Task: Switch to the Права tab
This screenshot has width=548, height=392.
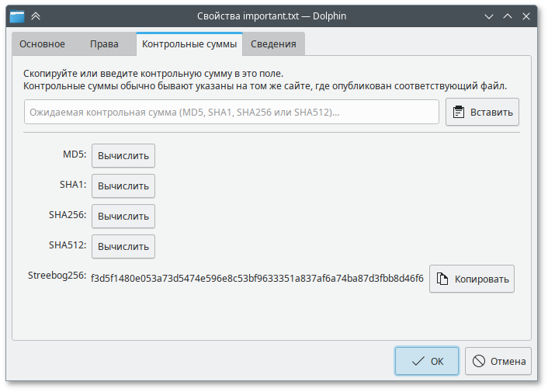Action: coord(104,44)
